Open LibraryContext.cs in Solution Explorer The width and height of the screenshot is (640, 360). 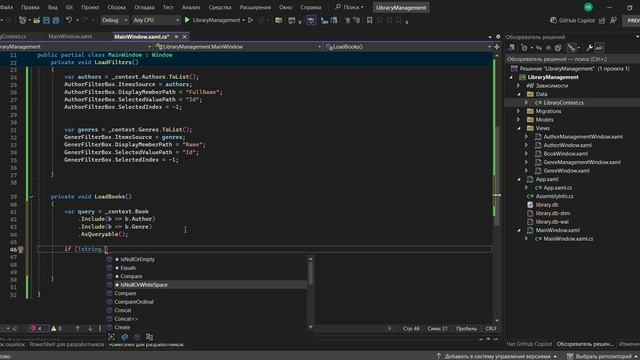pos(563,102)
